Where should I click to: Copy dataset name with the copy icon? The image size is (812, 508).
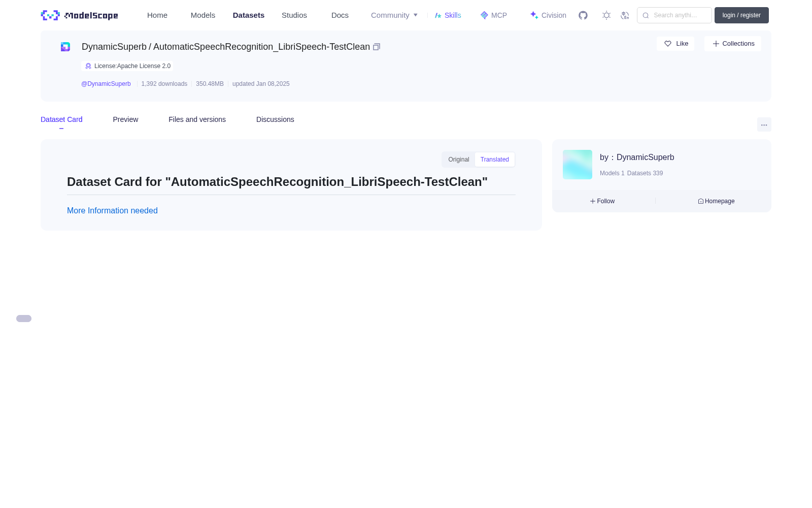click(x=377, y=47)
